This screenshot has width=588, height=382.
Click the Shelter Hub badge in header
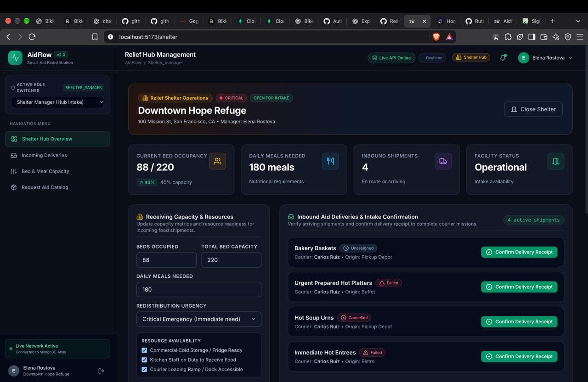[x=471, y=57]
